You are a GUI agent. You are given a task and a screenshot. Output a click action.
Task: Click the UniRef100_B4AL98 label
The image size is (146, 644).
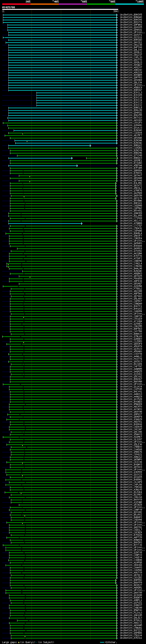point(131,268)
